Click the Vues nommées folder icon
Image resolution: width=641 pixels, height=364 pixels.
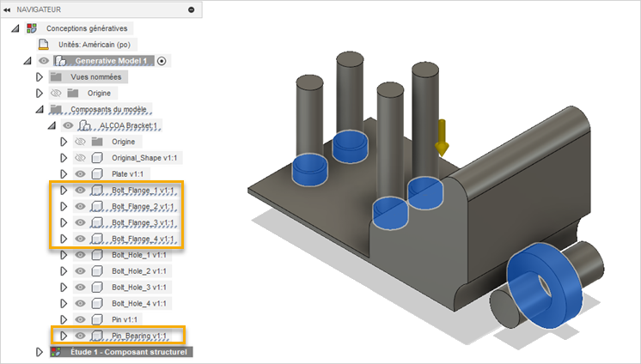[56, 76]
